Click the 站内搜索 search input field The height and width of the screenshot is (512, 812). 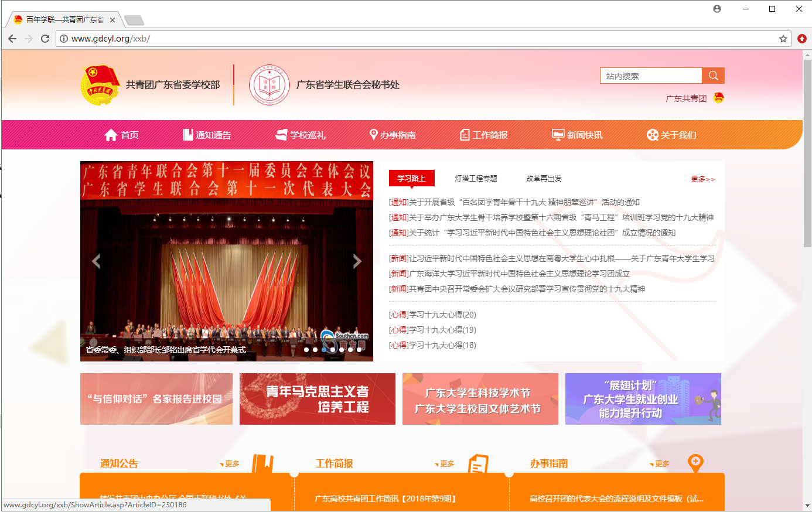click(650, 76)
